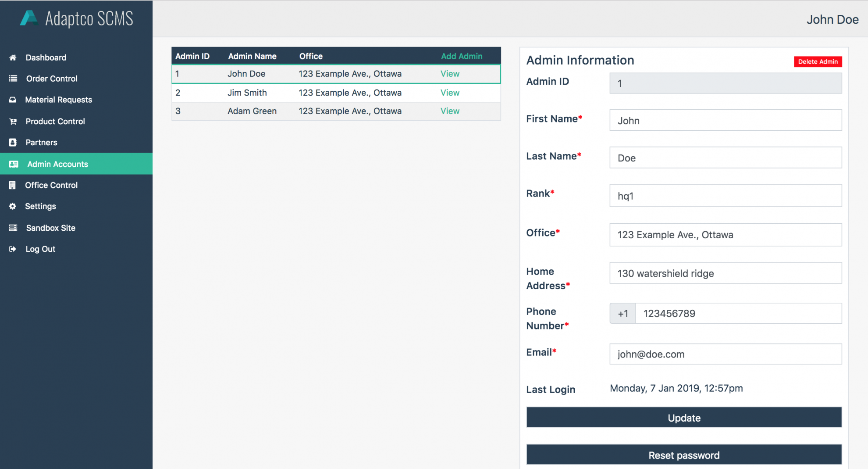Select the Partners sidebar icon
This screenshot has height=469, width=868.
click(13, 142)
